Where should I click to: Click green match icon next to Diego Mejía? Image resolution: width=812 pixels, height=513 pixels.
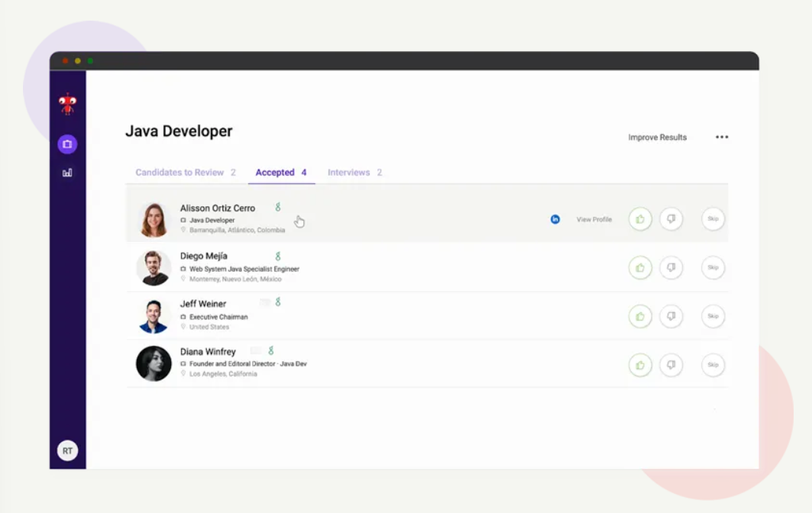(278, 256)
